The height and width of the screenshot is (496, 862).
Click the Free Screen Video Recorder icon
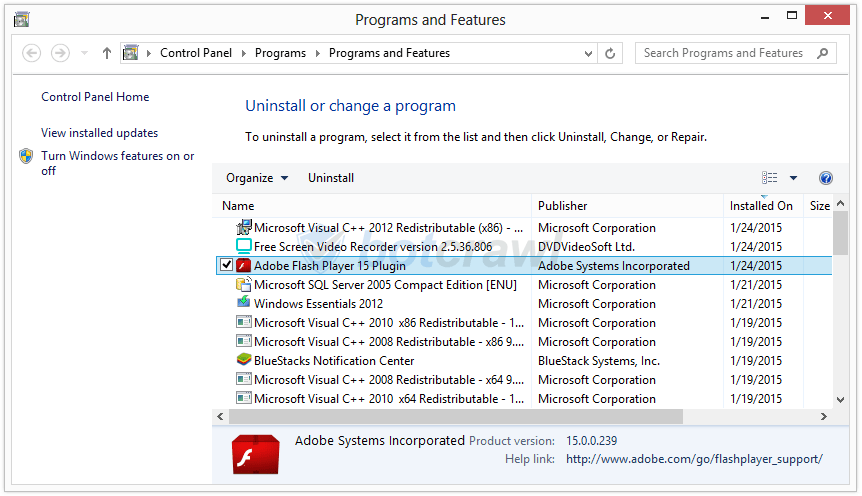point(244,246)
